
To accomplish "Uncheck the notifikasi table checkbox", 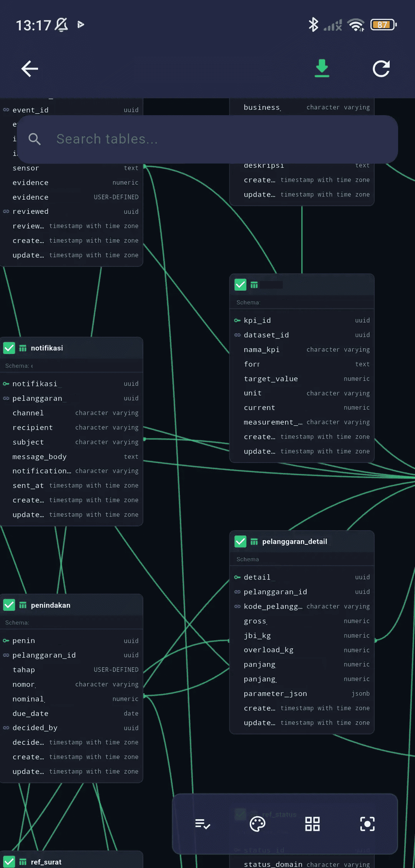I will (x=9, y=348).
